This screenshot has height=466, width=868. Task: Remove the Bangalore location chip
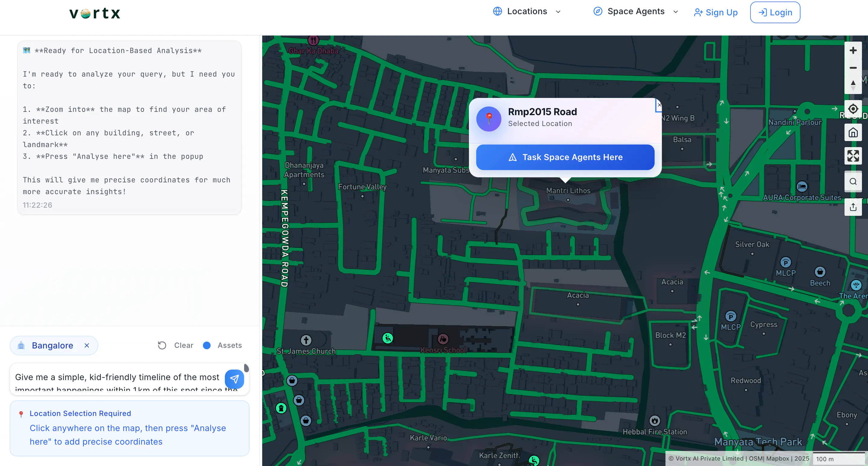(86, 345)
